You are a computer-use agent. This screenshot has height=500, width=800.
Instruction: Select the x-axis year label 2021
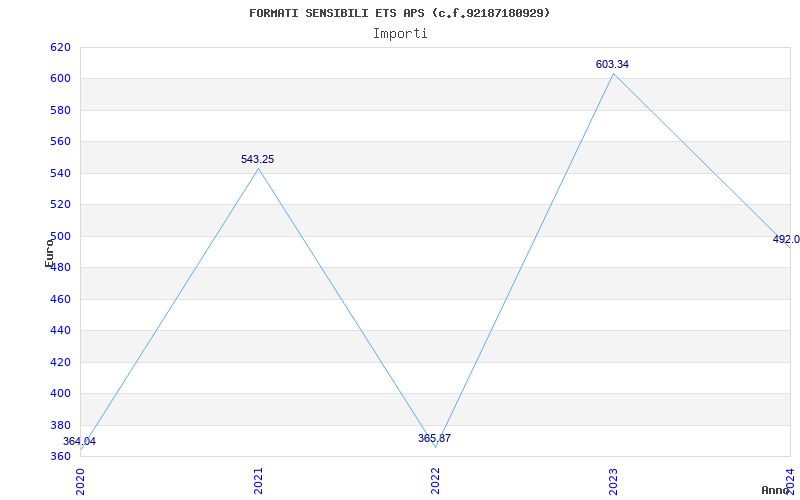pos(258,481)
